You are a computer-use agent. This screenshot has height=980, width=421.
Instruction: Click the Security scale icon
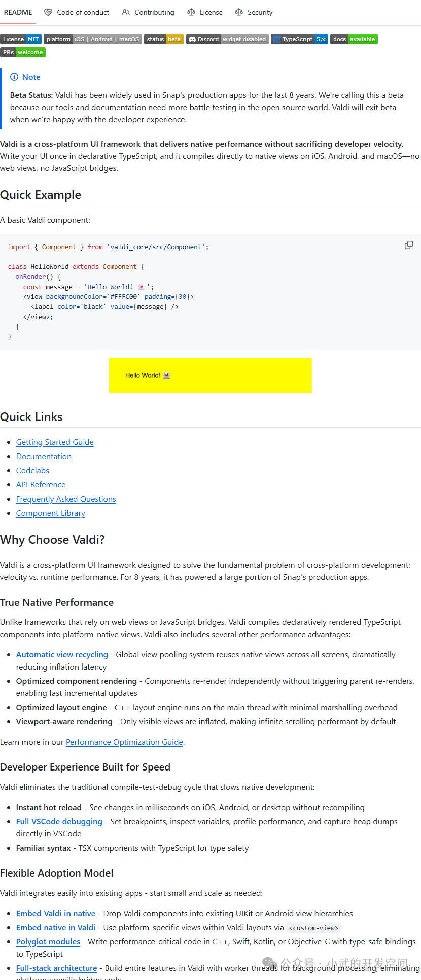pos(239,12)
